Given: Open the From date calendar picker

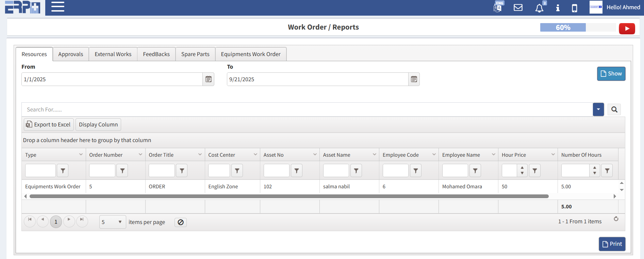Looking at the screenshot, I should [209, 79].
